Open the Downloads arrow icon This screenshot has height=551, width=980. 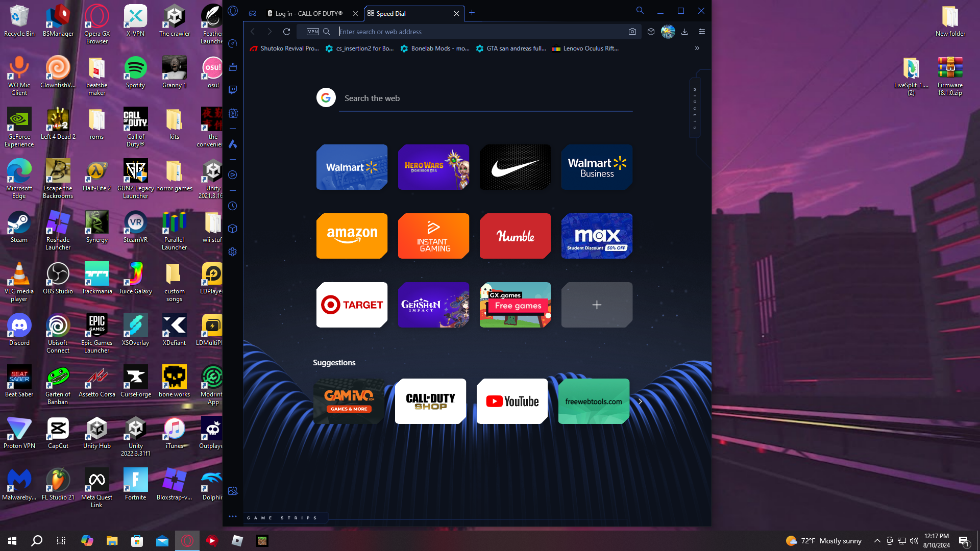pos(685,32)
